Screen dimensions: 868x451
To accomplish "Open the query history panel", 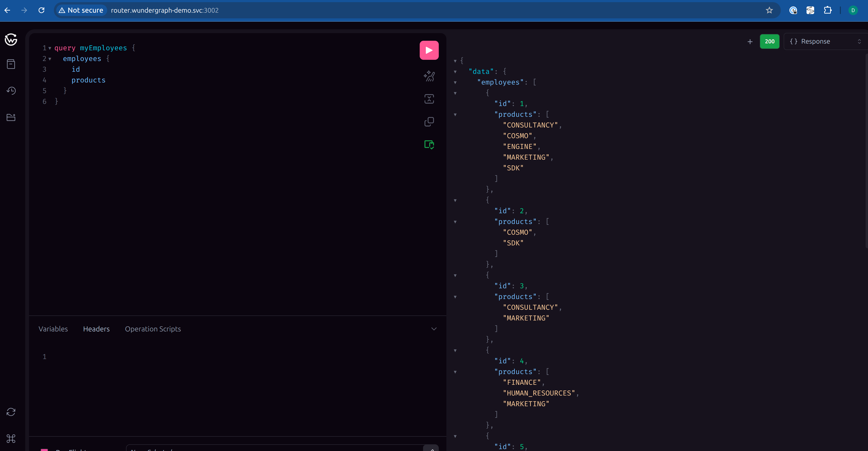I will pos(11,91).
